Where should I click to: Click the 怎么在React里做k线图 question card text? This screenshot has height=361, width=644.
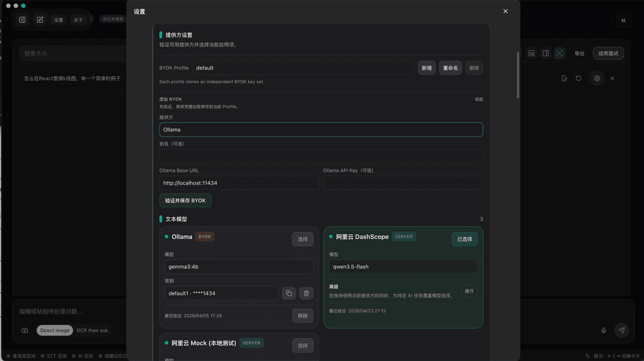click(x=72, y=78)
